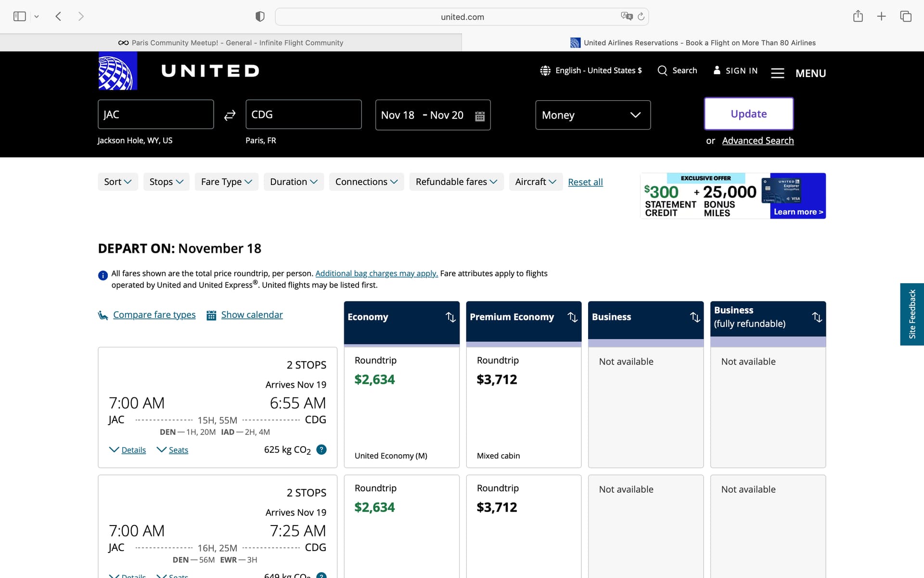924x578 pixels.
Task: Click the Update search button
Action: (x=748, y=114)
